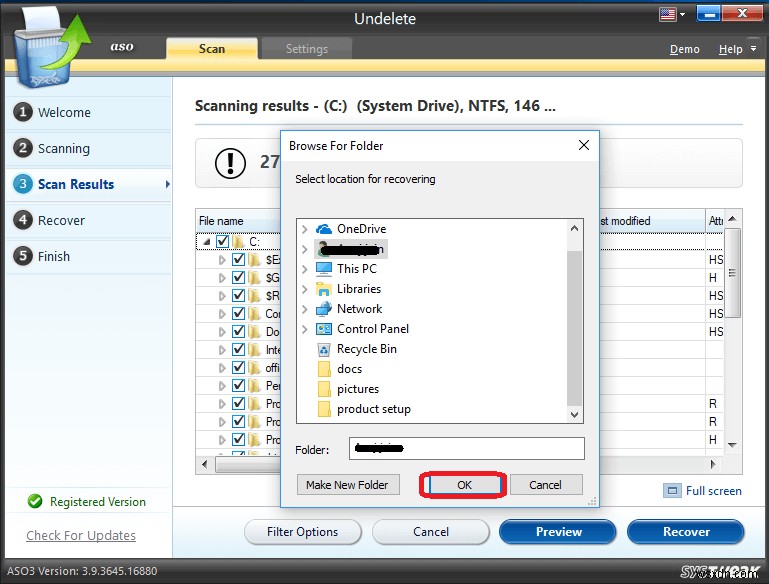Expand the user profile tree node

305,249
